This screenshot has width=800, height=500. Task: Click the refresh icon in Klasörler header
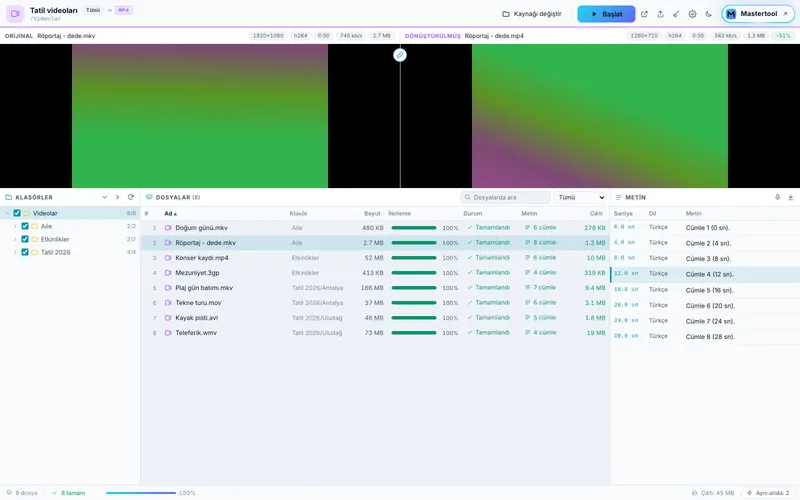coord(131,197)
